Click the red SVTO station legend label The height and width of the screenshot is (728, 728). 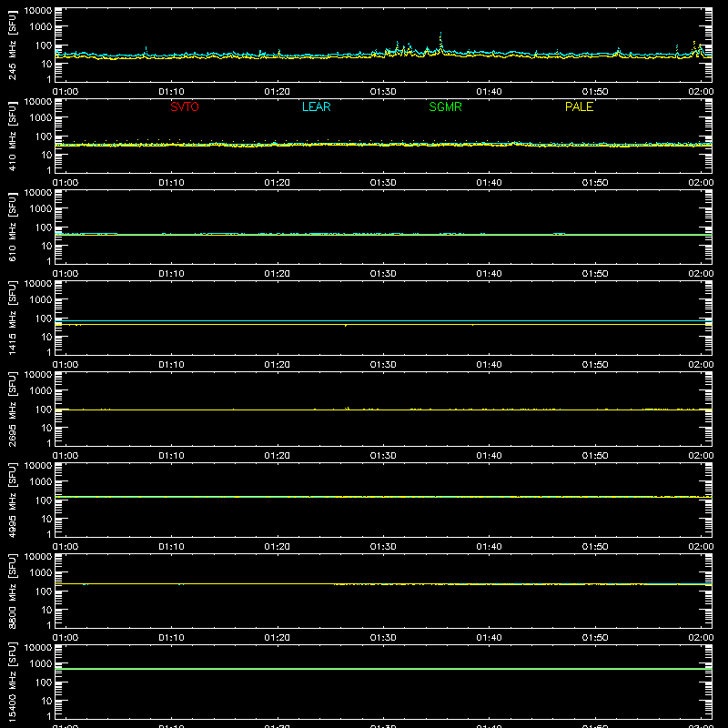pos(185,106)
